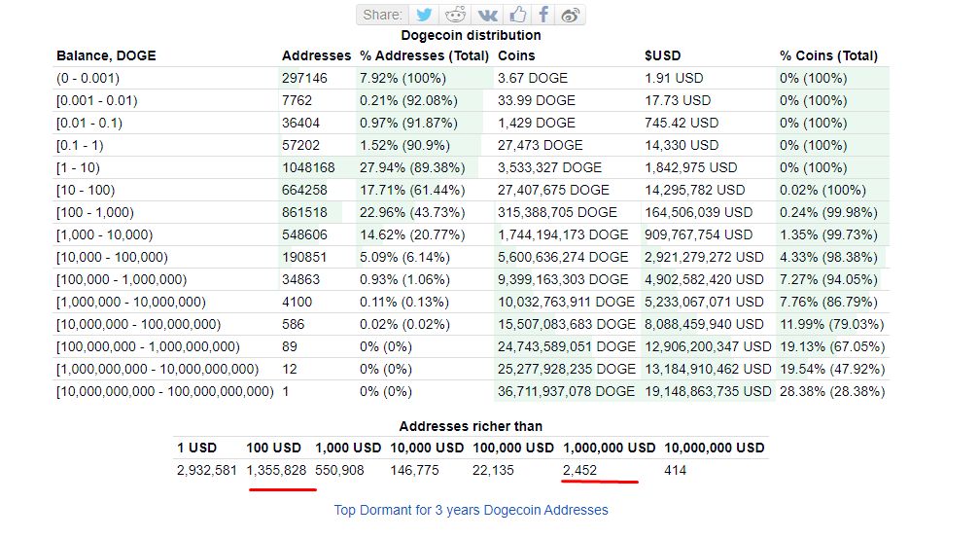
Task: Share via the Weibo icon
Action: 570,15
